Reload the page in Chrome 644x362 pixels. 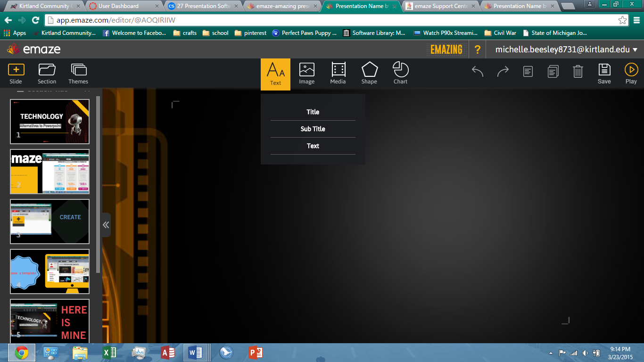click(x=35, y=20)
